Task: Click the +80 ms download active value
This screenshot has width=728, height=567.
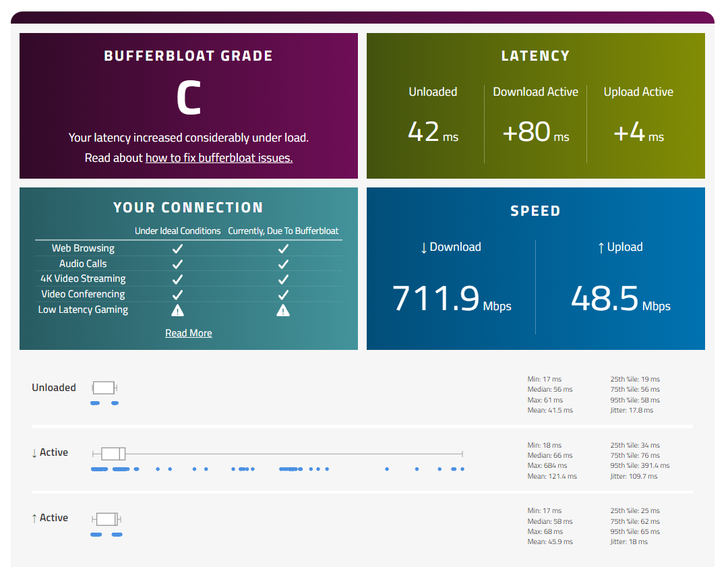Action: pos(536,132)
